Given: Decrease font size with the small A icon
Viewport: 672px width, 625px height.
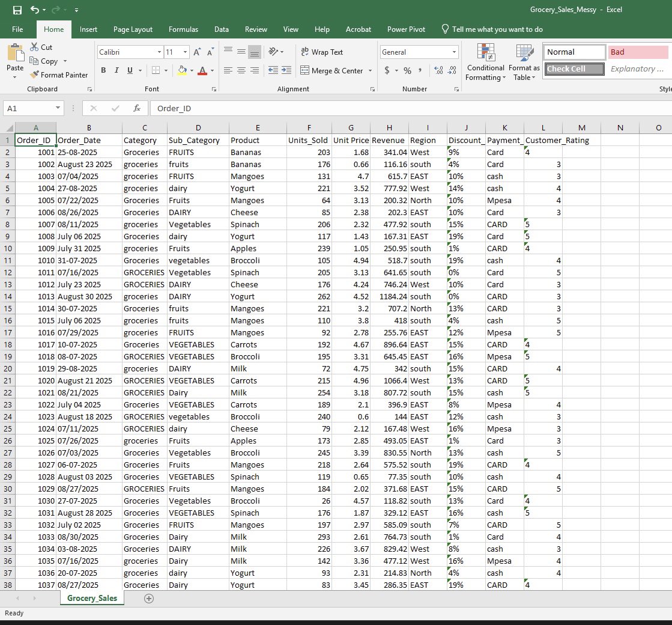Looking at the screenshot, I should click(x=210, y=52).
